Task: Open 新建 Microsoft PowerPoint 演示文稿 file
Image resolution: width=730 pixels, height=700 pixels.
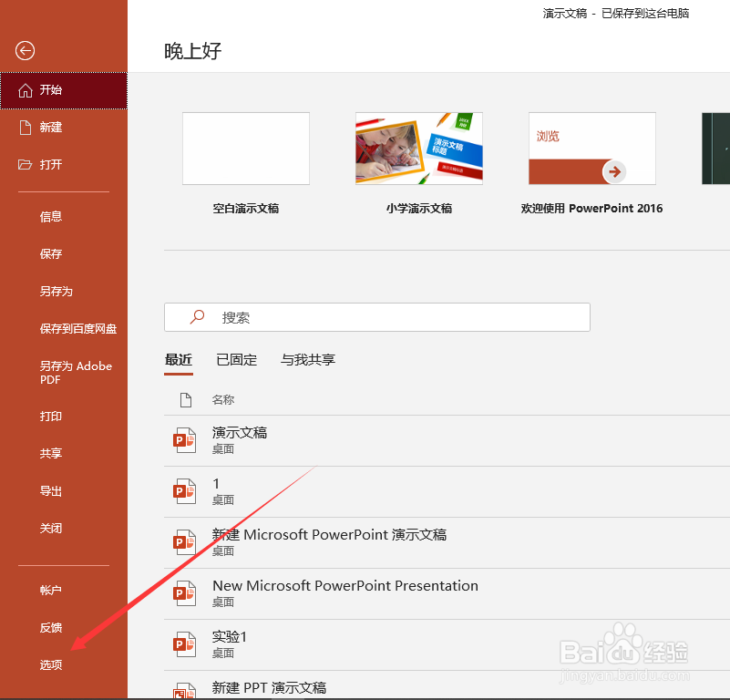Action: pyautogui.click(x=447, y=542)
